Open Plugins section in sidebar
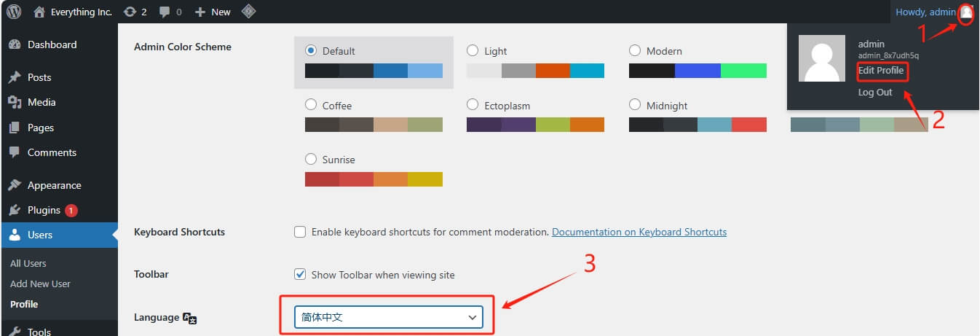Screen dimensions: 980x336 (x=44, y=210)
